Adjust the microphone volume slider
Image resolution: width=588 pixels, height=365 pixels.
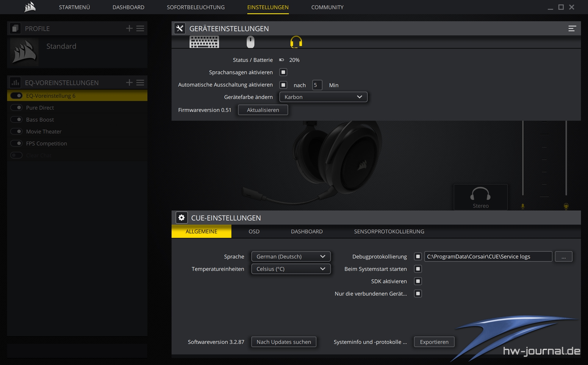pyautogui.click(x=523, y=158)
